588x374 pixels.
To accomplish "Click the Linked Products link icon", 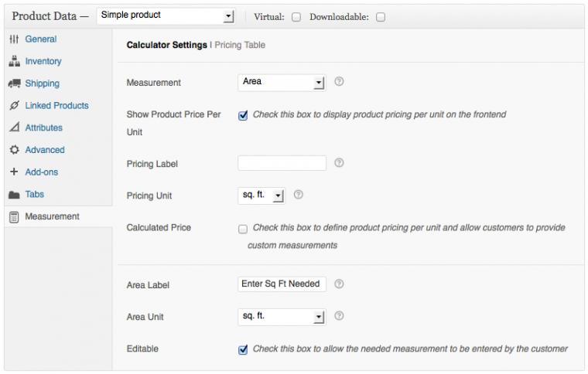I will [x=14, y=105].
